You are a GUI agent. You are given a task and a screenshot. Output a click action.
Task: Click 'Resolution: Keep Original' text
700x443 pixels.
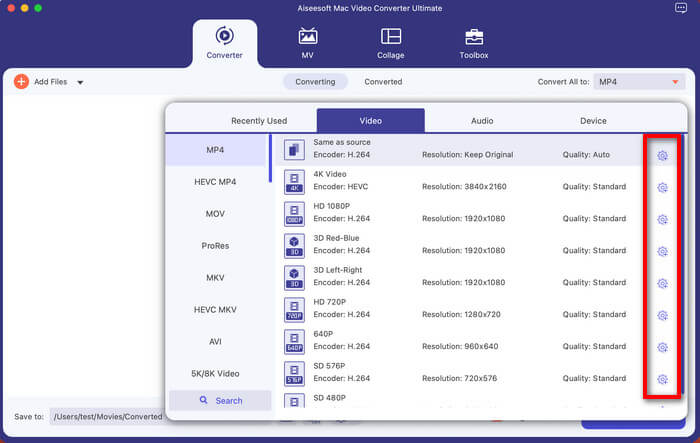(x=467, y=155)
